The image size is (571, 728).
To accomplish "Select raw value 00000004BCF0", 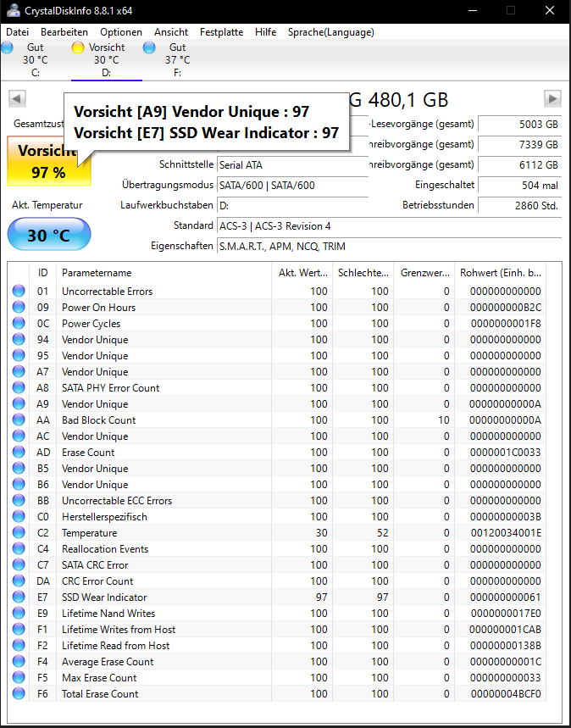I will [506, 693].
